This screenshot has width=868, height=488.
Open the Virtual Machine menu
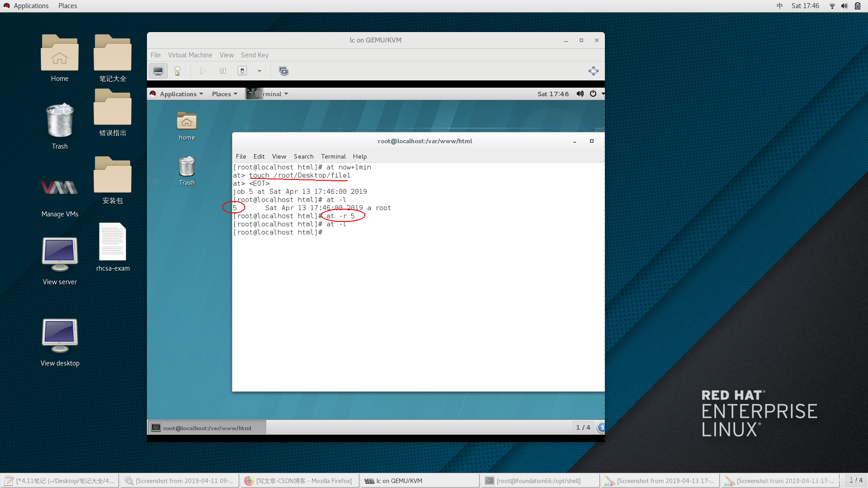190,55
